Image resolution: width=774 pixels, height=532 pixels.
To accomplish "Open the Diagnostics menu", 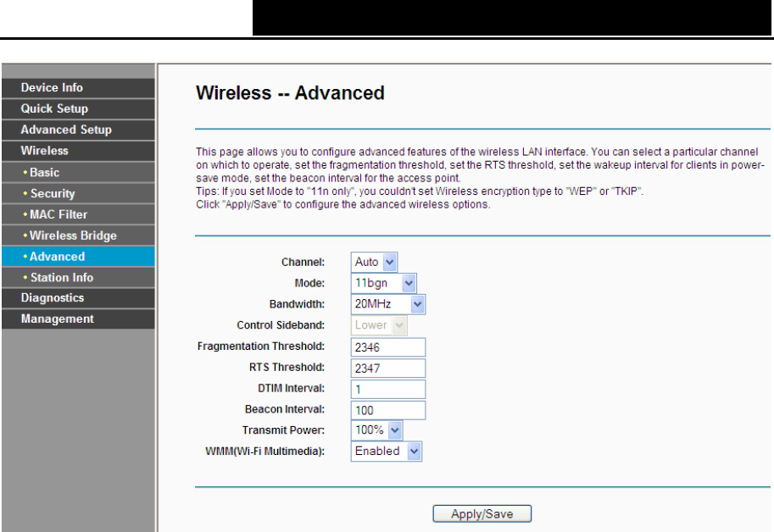I will pyautogui.click(x=78, y=298).
